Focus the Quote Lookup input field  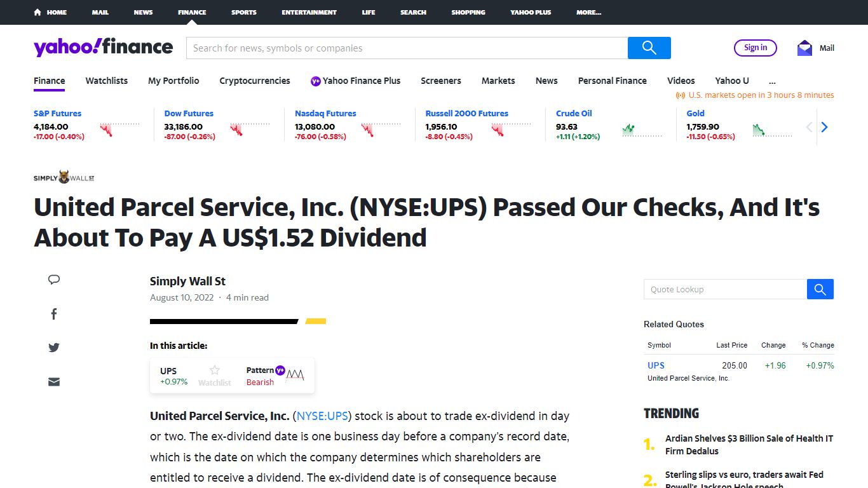click(x=725, y=289)
